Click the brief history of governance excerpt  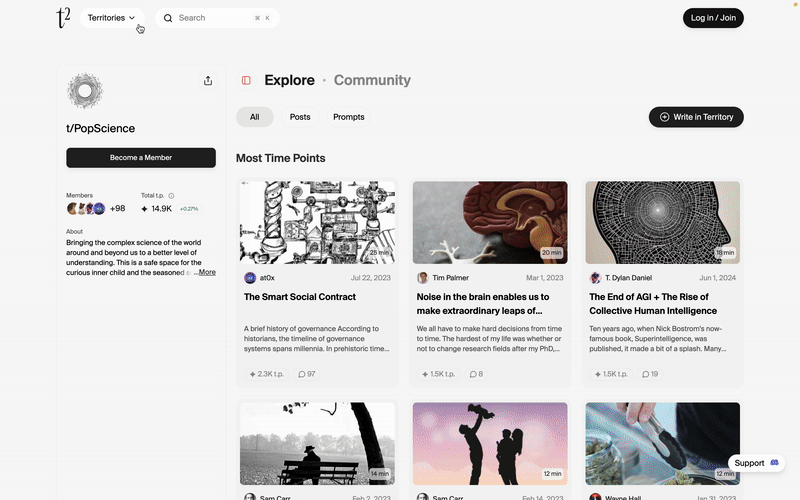[316, 339]
